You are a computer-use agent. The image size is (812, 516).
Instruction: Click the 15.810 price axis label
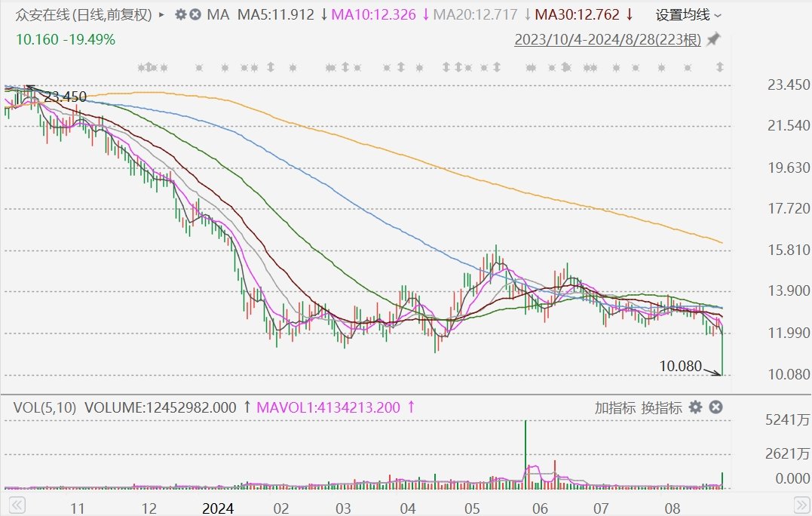tap(789, 250)
